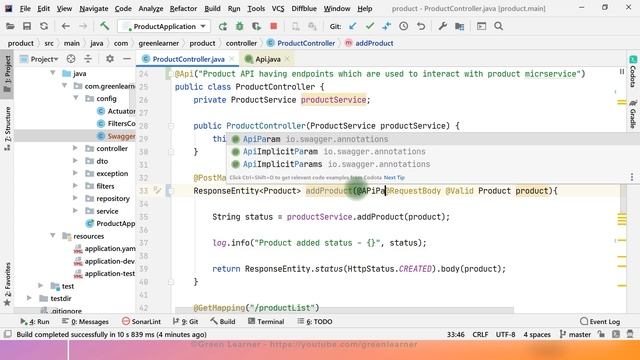
Task: Open the Navigate menu
Action: click(x=93, y=9)
